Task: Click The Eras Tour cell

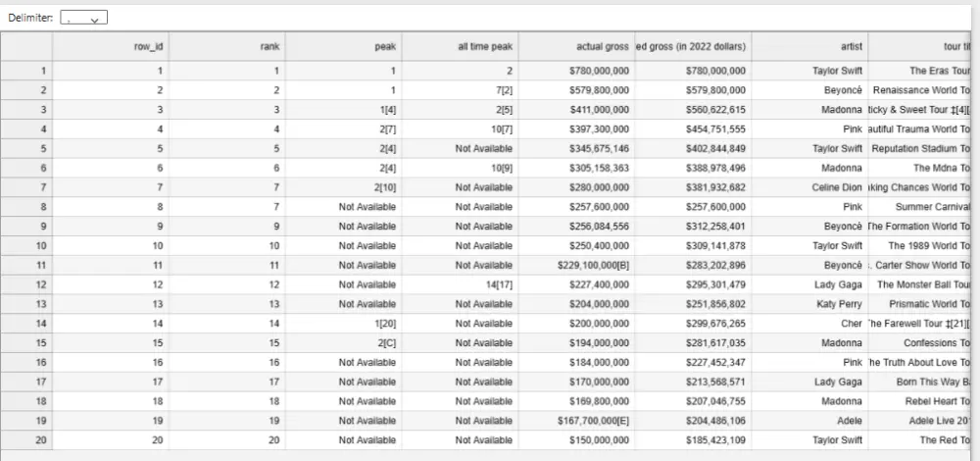Action: pos(919,71)
